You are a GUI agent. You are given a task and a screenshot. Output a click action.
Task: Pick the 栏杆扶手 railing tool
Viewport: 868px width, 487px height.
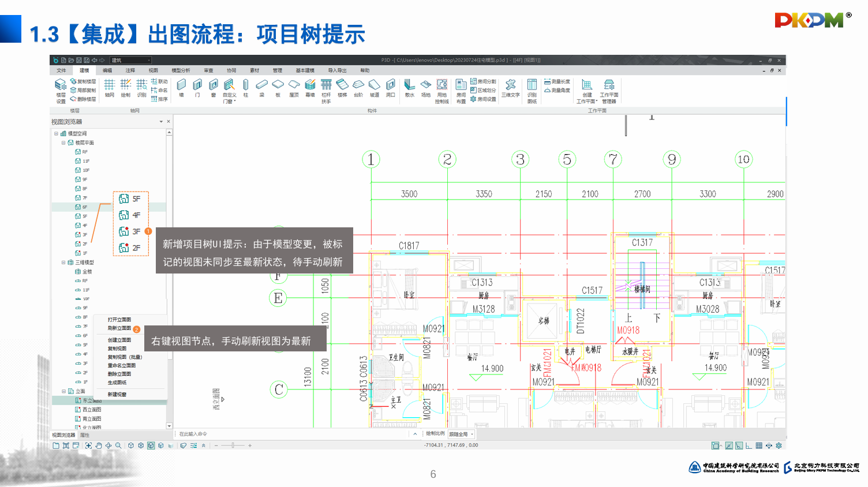[326, 91]
